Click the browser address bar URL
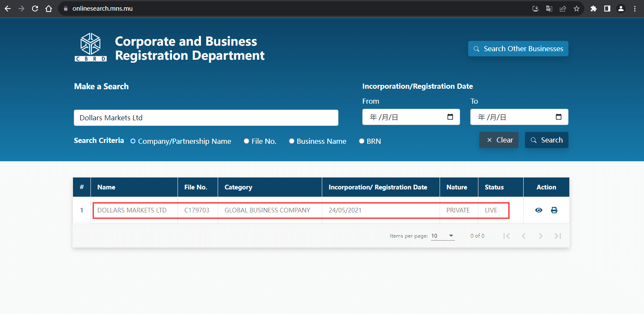The height and width of the screenshot is (314, 644). pos(102,9)
